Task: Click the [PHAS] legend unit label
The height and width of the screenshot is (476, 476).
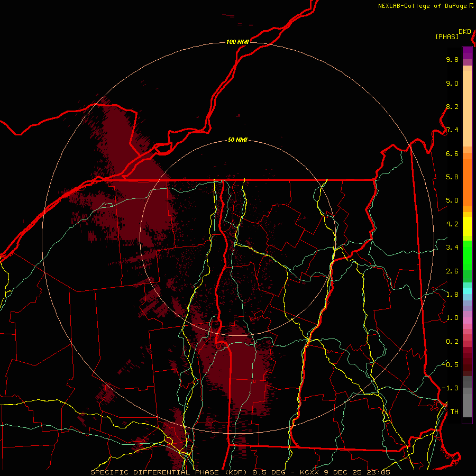Action: point(447,36)
